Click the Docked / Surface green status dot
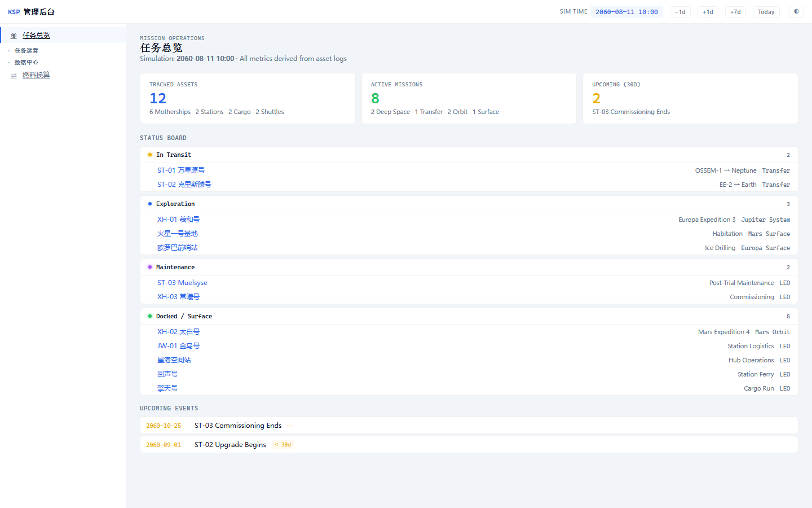This screenshot has width=812, height=508. [149, 316]
